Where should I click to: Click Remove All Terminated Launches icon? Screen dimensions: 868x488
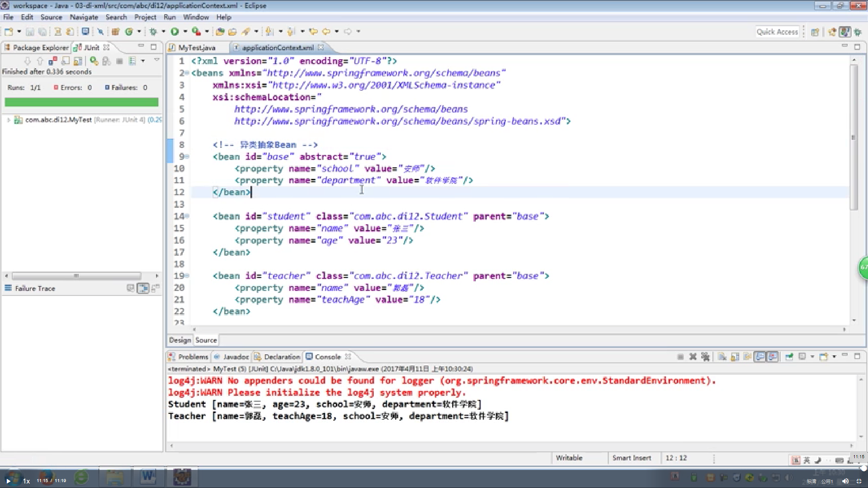pos(705,357)
